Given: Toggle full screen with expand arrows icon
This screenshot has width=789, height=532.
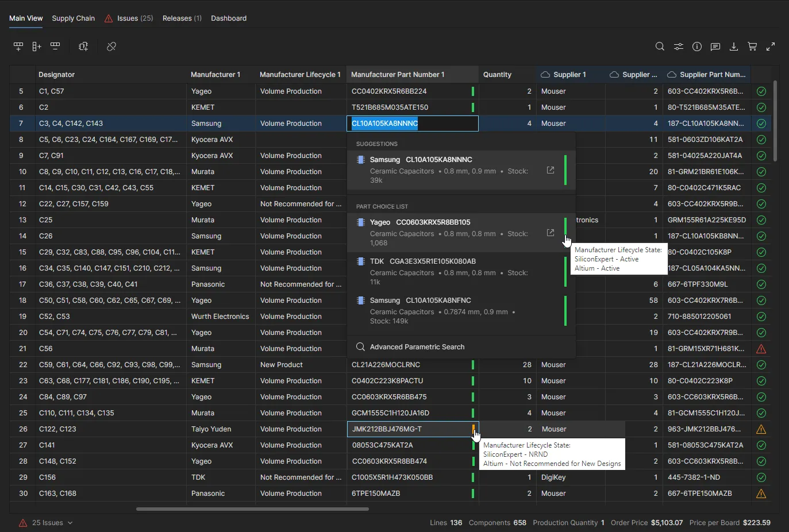Looking at the screenshot, I should click(x=771, y=47).
